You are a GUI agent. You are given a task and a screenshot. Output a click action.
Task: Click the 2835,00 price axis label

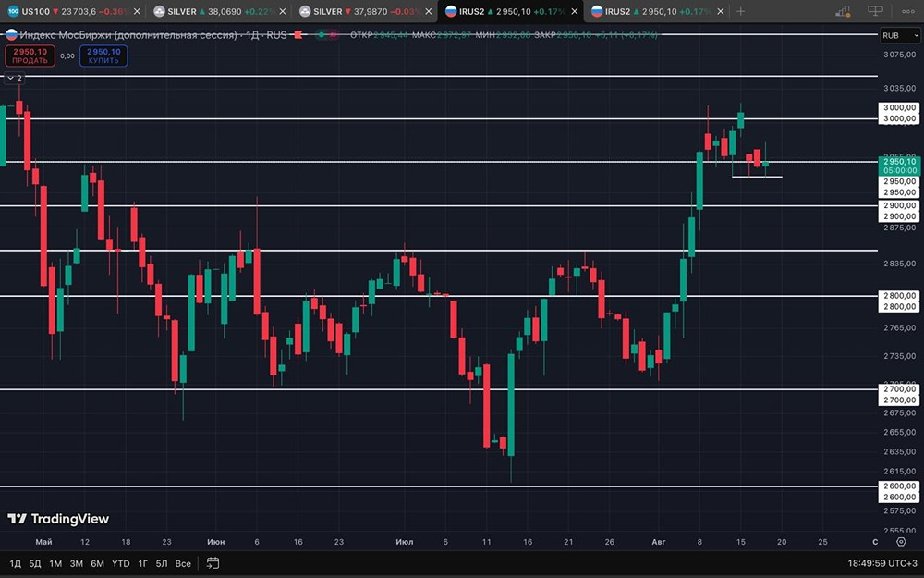point(900,263)
